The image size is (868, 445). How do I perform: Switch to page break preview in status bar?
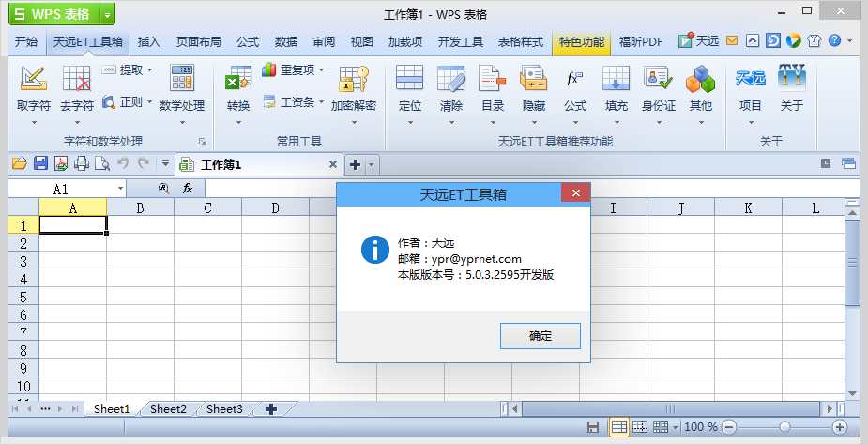(x=640, y=427)
